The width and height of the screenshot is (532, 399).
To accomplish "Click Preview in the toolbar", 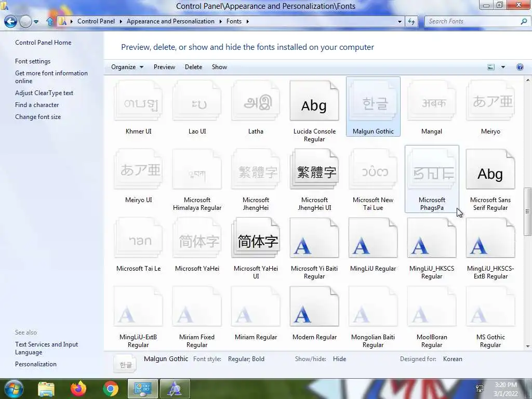I will 164,67.
